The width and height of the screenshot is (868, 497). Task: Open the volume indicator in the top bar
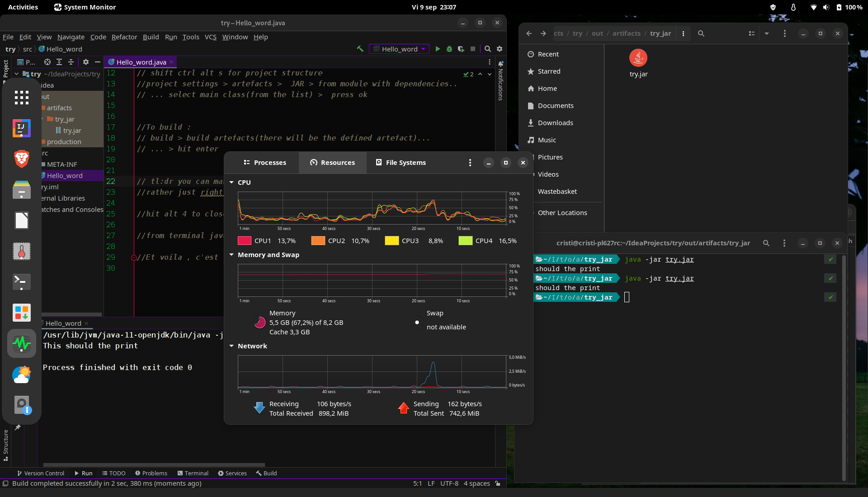click(x=826, y=7)
